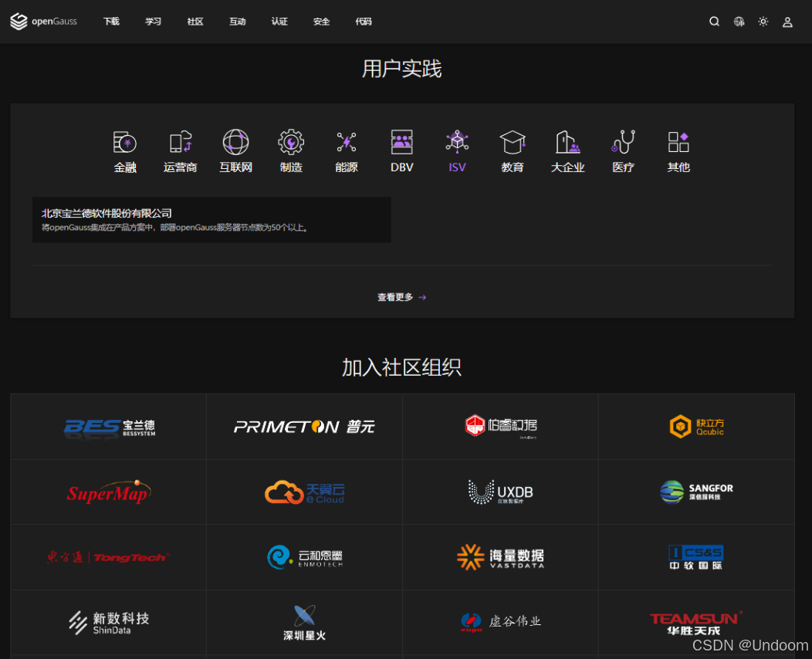Open the 虚谷伟业 logo tile

(500, 622)
